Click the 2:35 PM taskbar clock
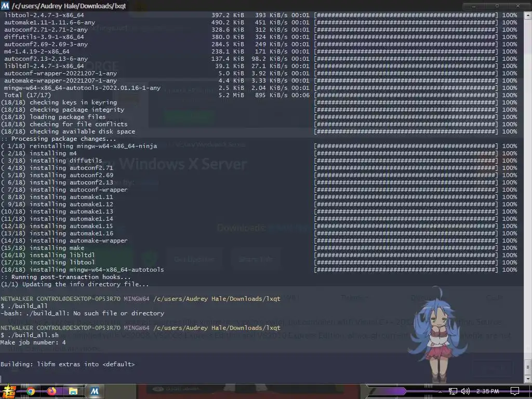 (x=487, y=392)
